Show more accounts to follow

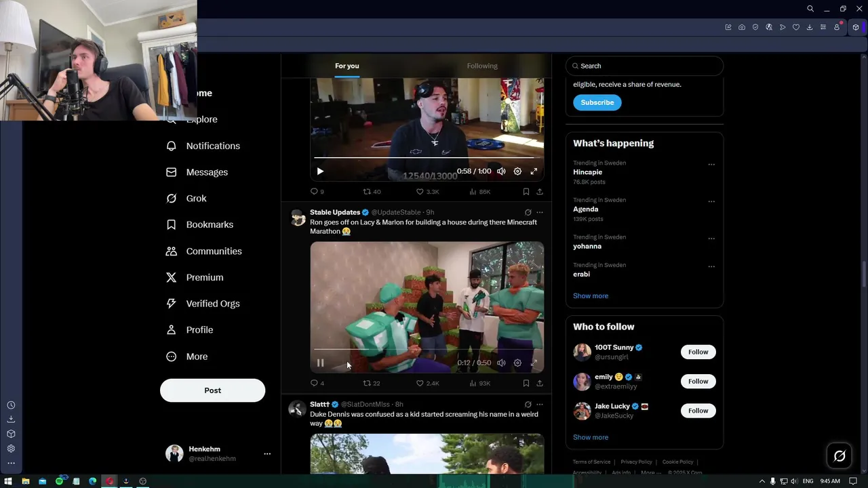pos(591,437)
